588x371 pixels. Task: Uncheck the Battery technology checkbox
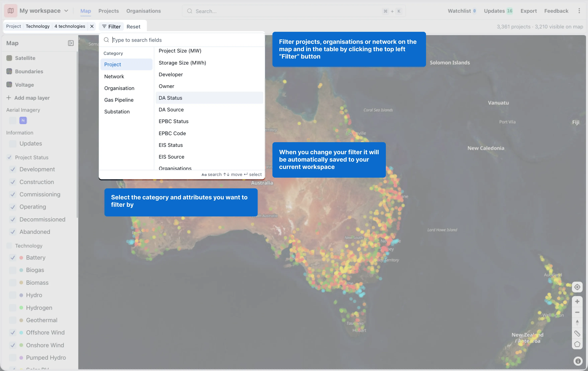13,257
